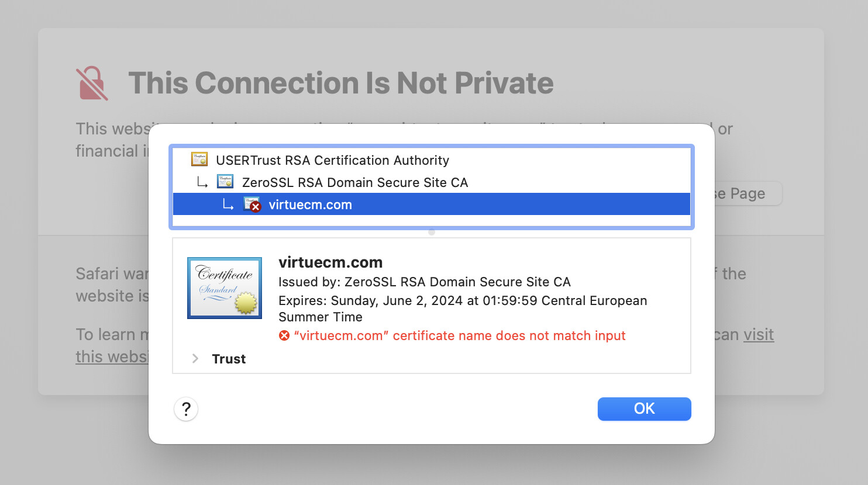Click the Trust label to show trust settings
This screenshot has width=868, height=485.
tap(229, 359)
